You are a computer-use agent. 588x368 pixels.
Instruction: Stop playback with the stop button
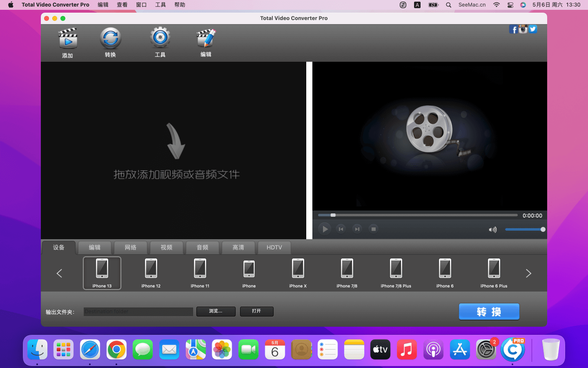click(373, 229)
